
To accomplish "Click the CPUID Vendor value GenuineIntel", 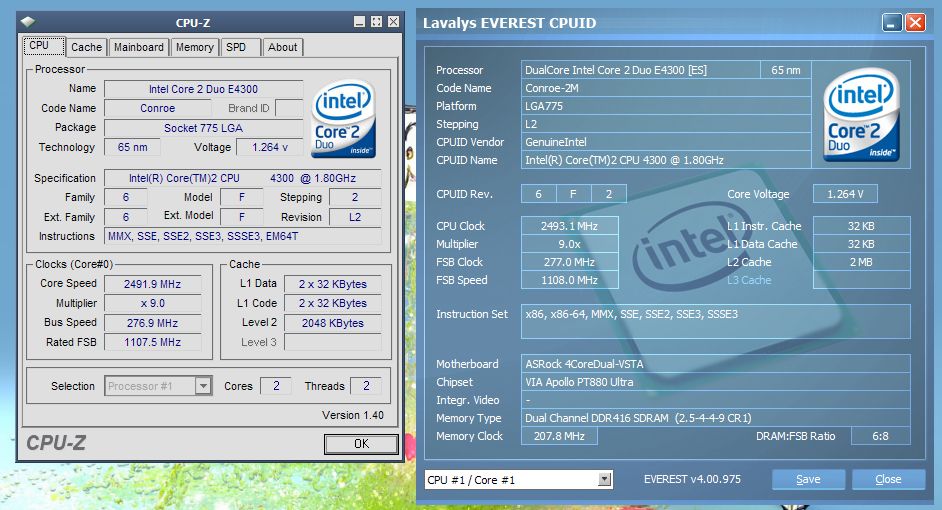I will 666,142.
